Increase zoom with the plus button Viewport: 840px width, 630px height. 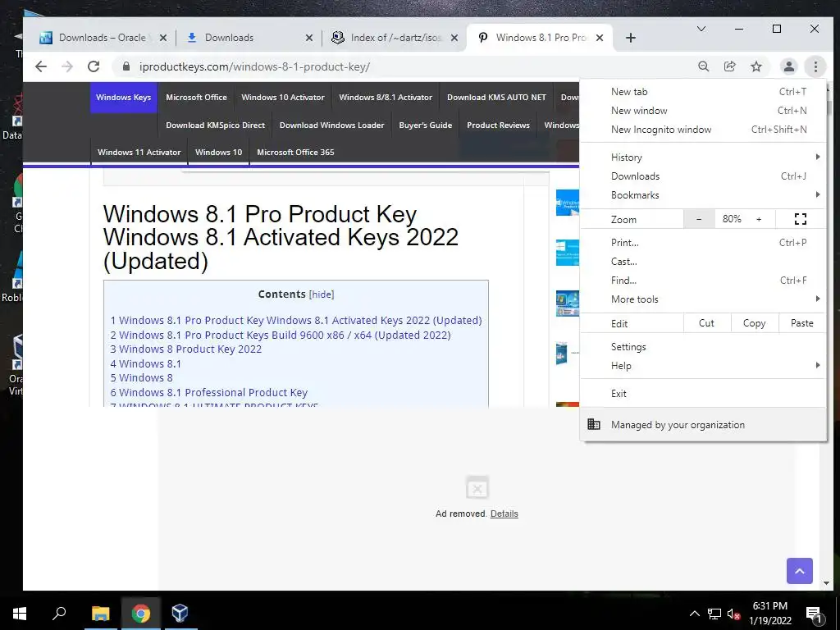[x=759, y=218]
